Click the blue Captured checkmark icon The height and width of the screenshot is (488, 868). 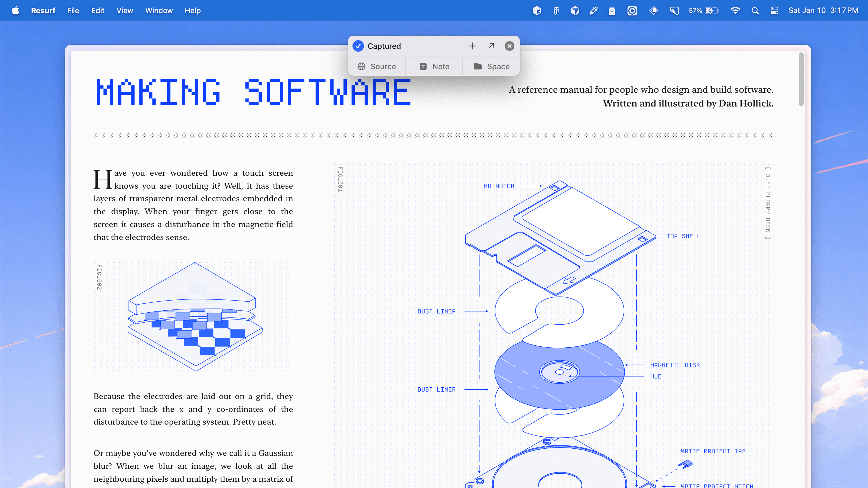coord(358,46)
